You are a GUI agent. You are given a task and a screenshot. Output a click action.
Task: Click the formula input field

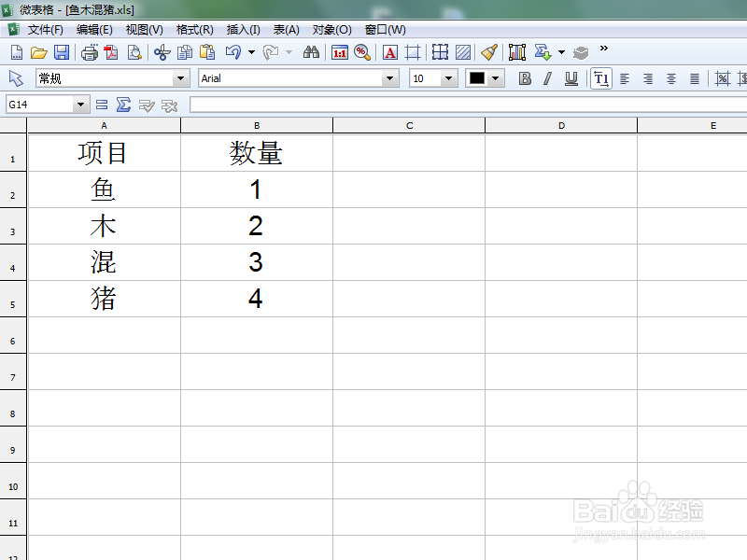pos(469,105)
